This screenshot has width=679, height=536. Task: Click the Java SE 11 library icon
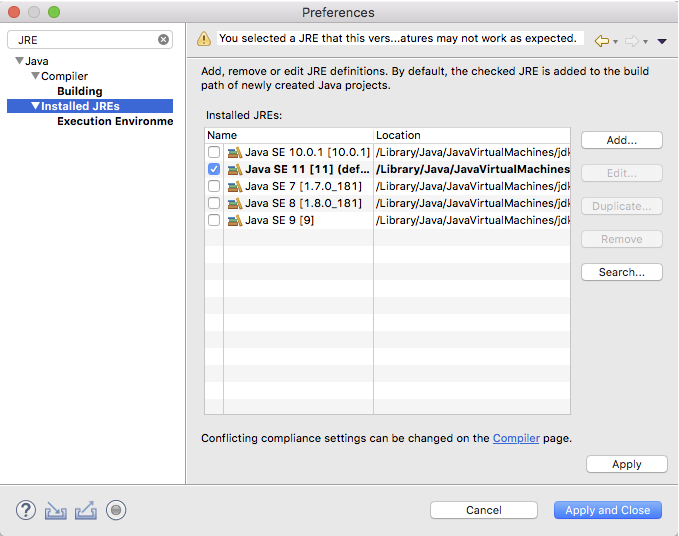(235, 169)
